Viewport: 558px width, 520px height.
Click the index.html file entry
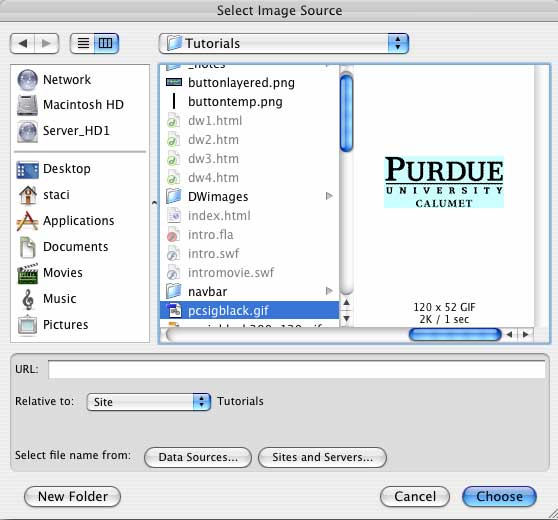pos(249,216)
